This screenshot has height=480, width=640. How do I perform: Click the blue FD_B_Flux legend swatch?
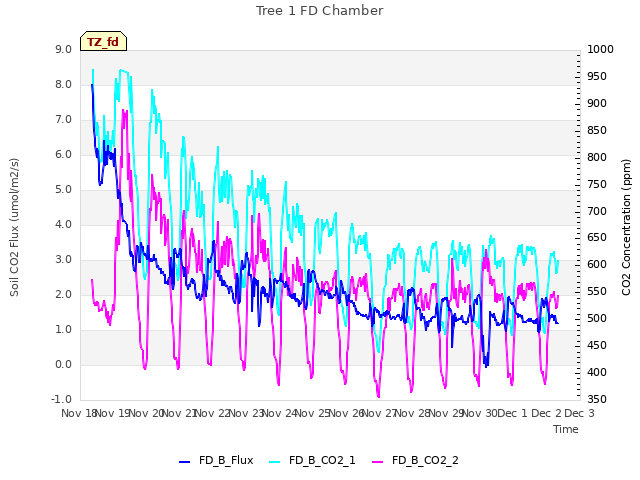click(184, 462)
